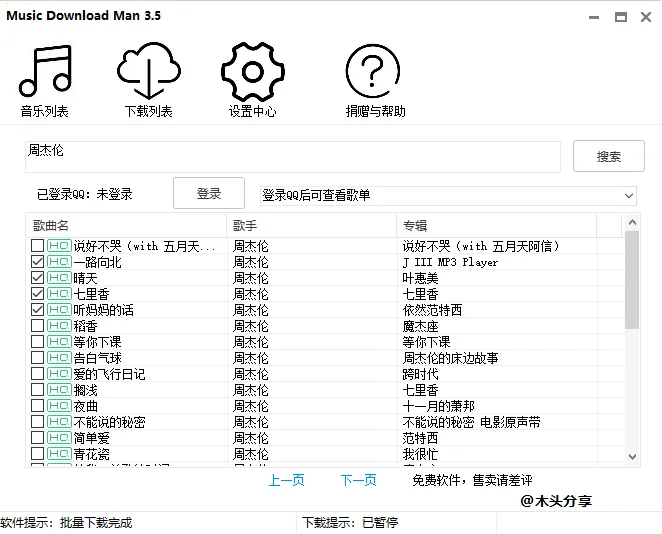Click the 免费软件，售卖请差评 notice

click(x=472, y=480)
